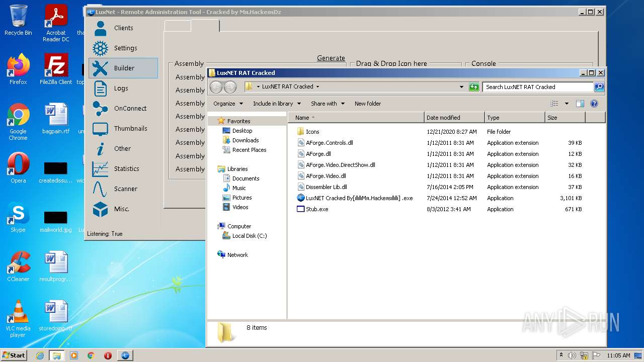The width and height of the screenshot is (644, 362).
Task: Open Desktop in navigation pane
Action: point(242,131)
